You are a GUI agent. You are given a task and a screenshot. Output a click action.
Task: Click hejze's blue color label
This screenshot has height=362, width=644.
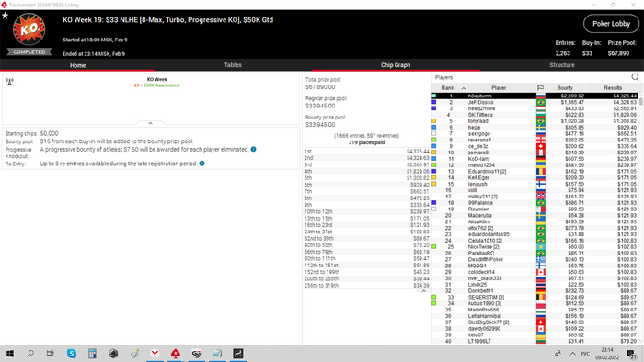tap(433, 128)
